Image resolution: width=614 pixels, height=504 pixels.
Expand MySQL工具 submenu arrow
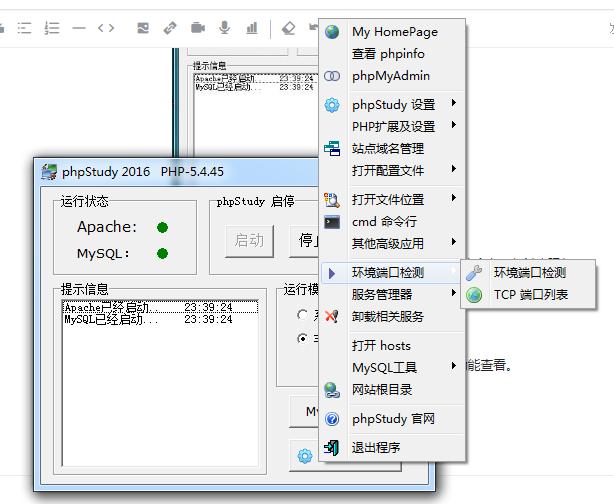click(x=453, y=366)
